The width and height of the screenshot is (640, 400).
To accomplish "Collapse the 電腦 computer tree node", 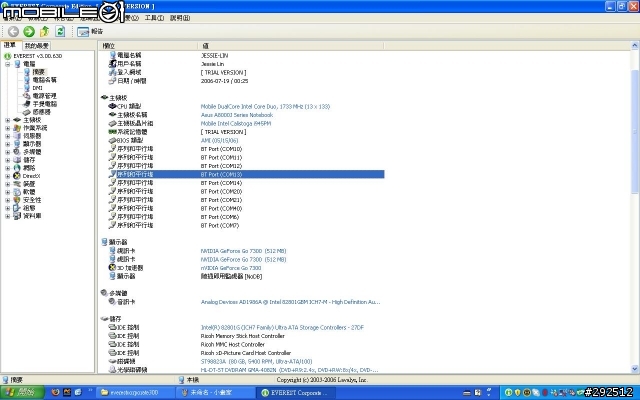I will (x=7, y=64).
